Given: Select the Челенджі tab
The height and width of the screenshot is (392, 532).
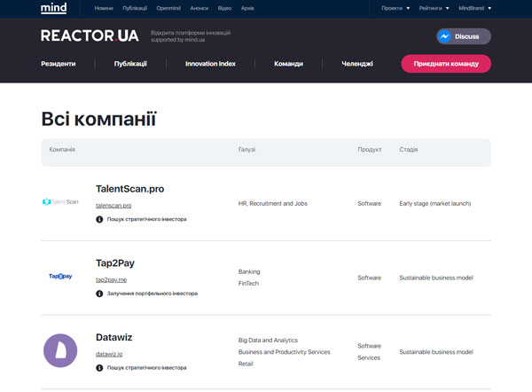Looking at the screenshot, I should point(357,64).
